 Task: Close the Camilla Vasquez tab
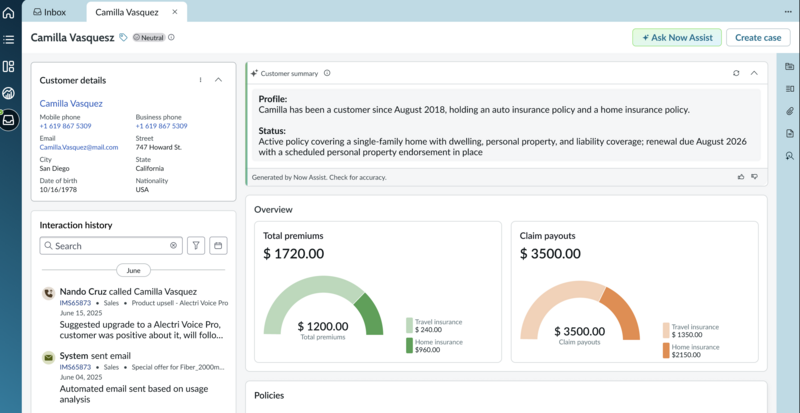(x=174, y=12)
